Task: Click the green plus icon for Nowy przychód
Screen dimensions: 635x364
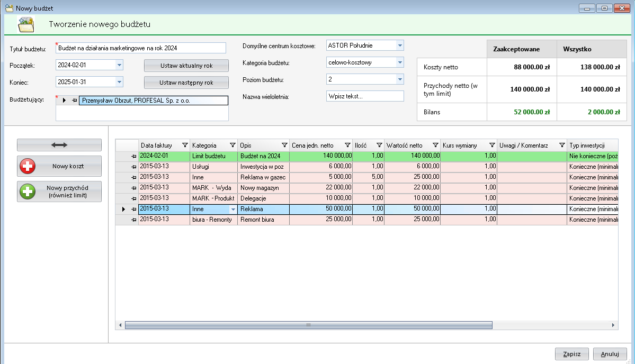Action: [28, 192]
